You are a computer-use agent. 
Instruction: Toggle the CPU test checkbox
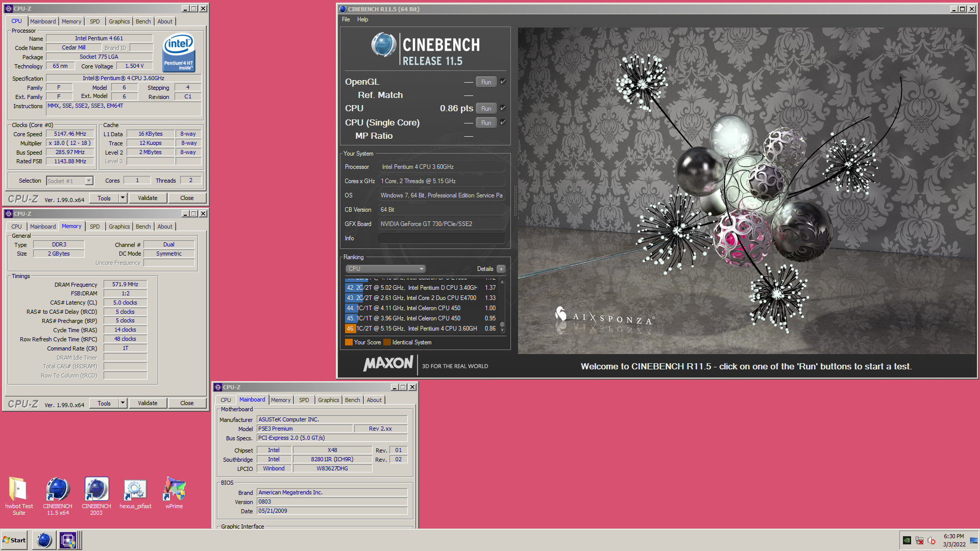(x=503, y=108)
